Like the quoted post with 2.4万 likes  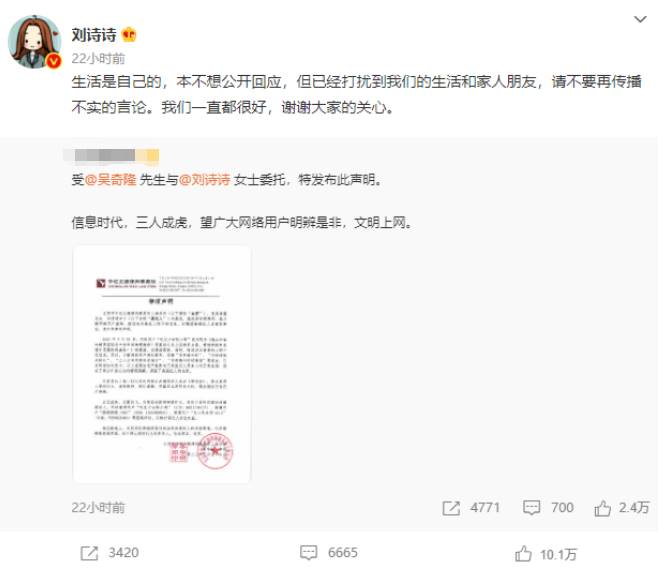(602, 508)
